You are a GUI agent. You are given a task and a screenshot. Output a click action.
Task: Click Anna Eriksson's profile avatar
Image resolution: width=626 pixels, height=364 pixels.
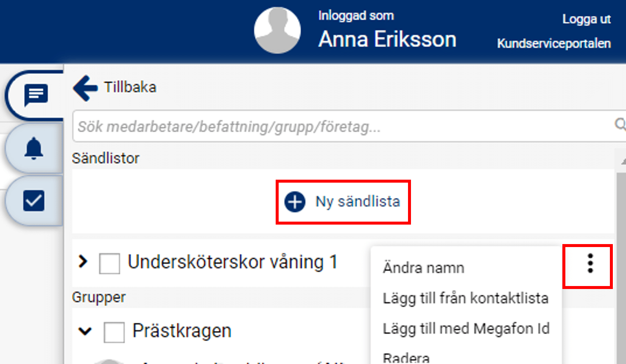(277, 31)
